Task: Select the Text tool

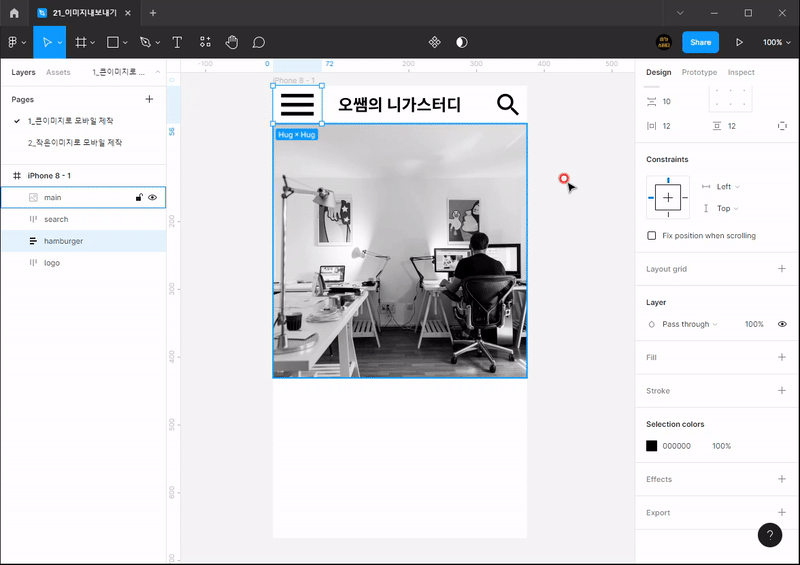Action: (177, 42)
